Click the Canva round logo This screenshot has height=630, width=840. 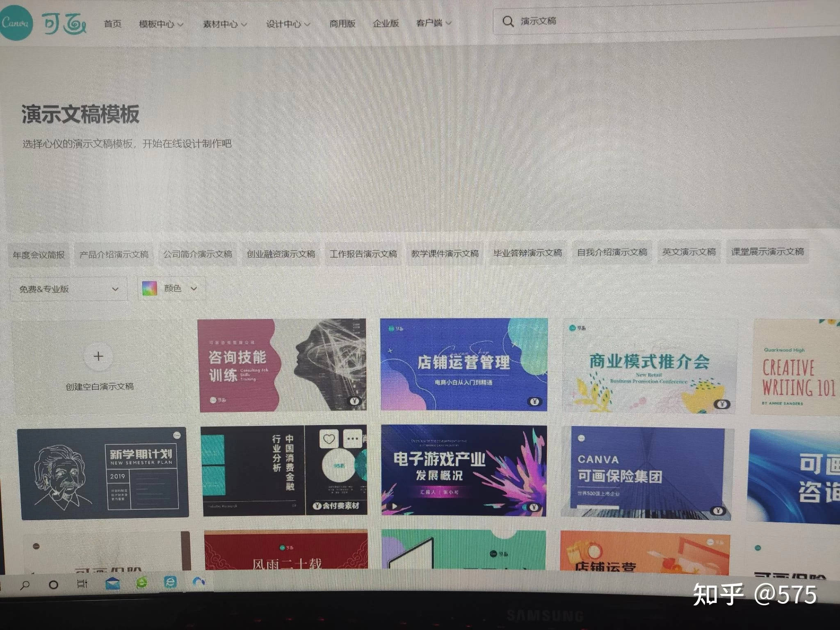[15, 23]
